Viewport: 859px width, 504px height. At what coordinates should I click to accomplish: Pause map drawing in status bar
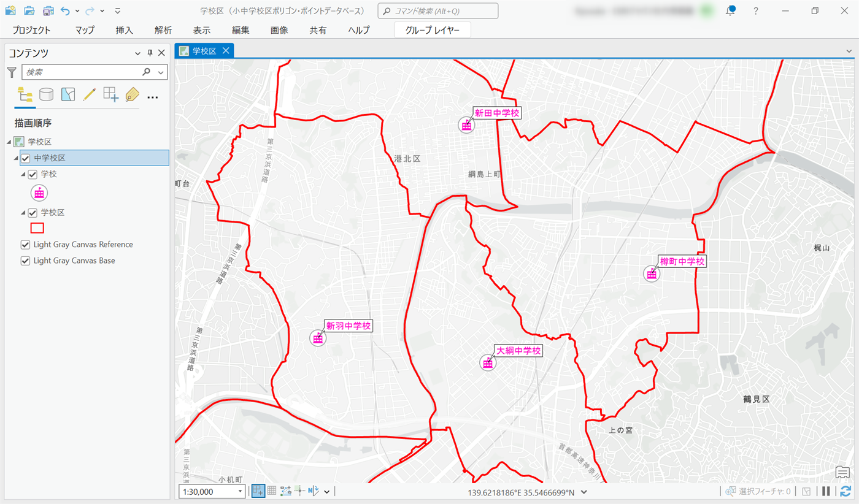pos(826,491)
